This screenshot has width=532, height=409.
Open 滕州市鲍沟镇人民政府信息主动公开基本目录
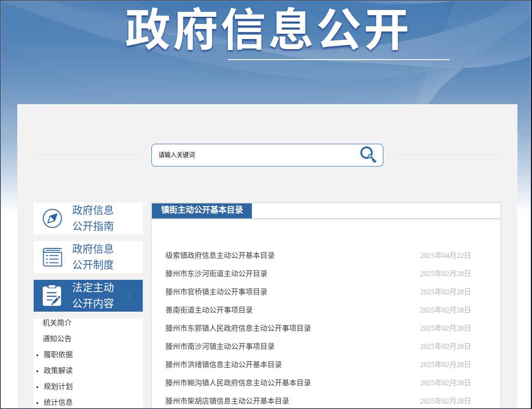click(x=238, y=383)
